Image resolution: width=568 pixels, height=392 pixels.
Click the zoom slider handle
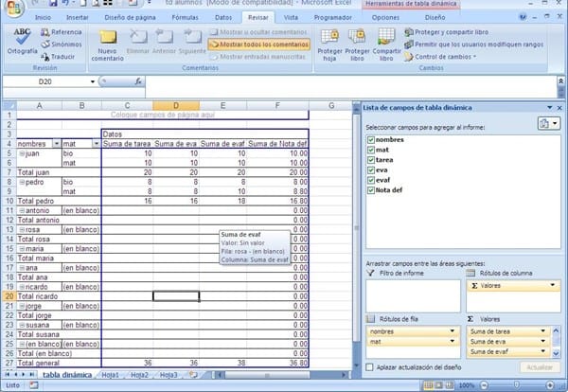click(517, 385)
